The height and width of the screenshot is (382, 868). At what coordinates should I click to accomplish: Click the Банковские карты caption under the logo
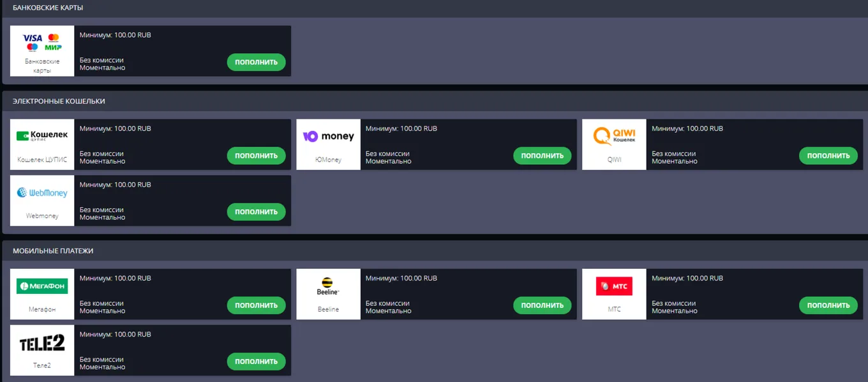[42, 66]
